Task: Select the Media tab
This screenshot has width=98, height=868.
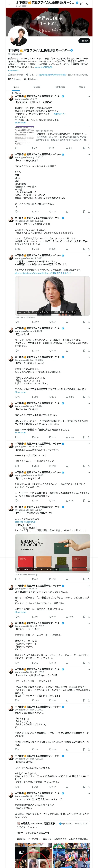Action: point(82,87)
